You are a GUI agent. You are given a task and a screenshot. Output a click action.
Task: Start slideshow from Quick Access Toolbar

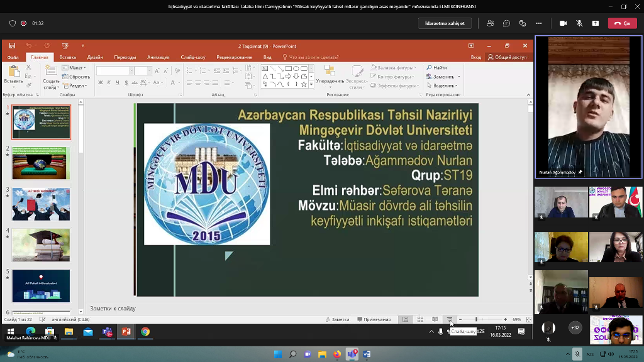tap(65, 45)
